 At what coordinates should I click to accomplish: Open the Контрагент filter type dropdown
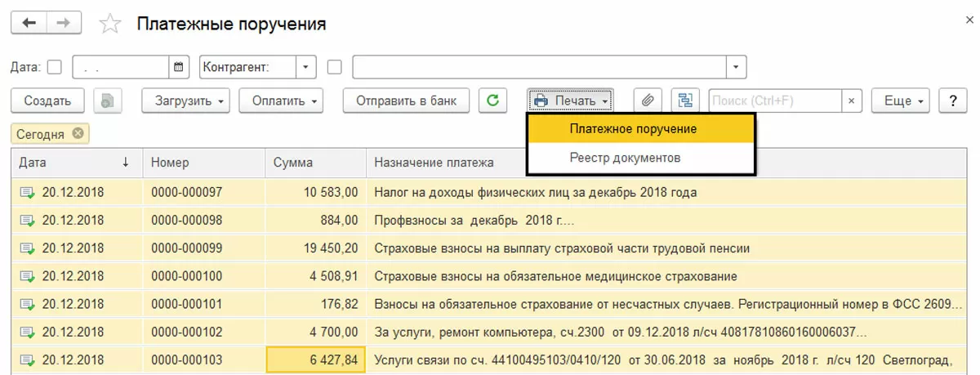point(305,66)
